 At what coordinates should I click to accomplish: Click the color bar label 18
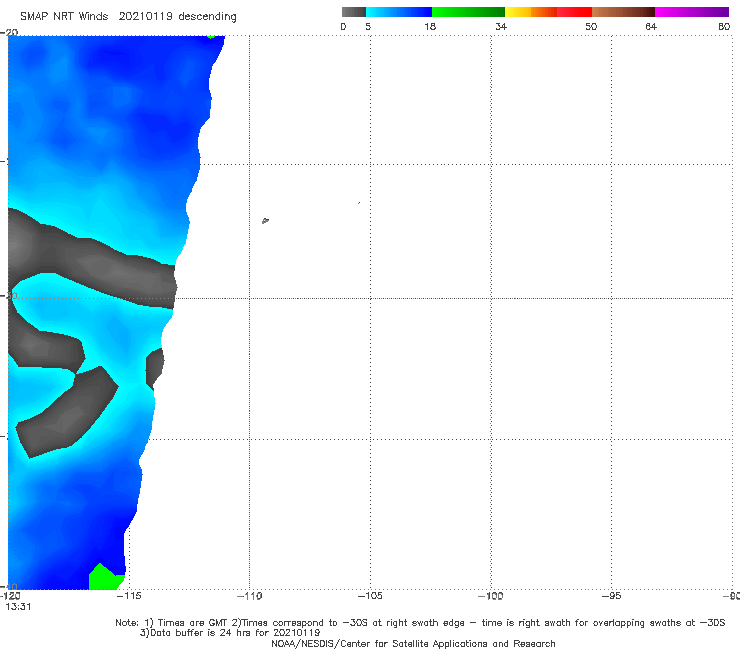click(x=430, y=26)
